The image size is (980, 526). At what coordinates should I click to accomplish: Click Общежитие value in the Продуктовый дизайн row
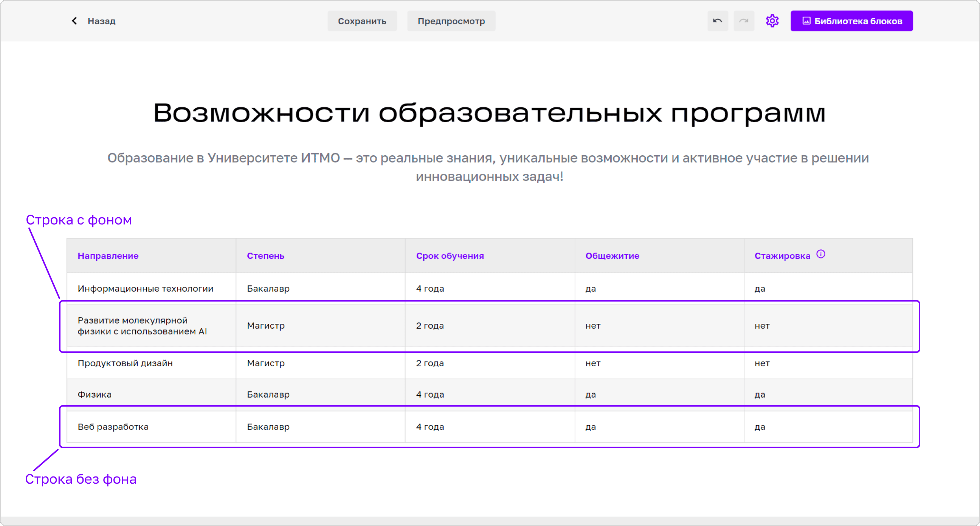[593, 363]
